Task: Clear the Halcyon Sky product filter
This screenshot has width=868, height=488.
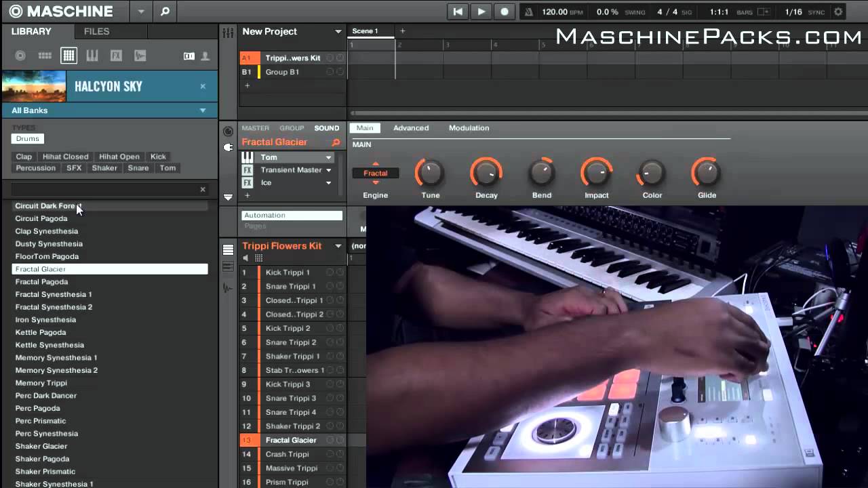Action: [x=203, y=86]
